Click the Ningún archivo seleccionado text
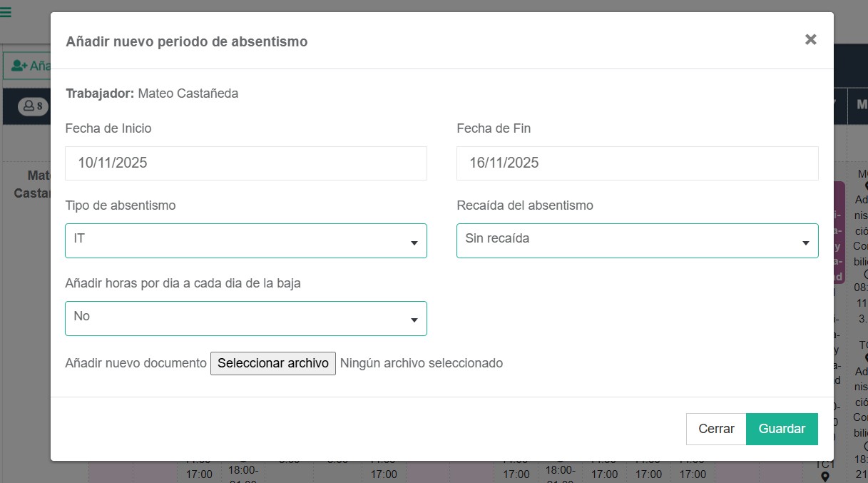This screenshot has height=483, width=868. pos(421,363)
